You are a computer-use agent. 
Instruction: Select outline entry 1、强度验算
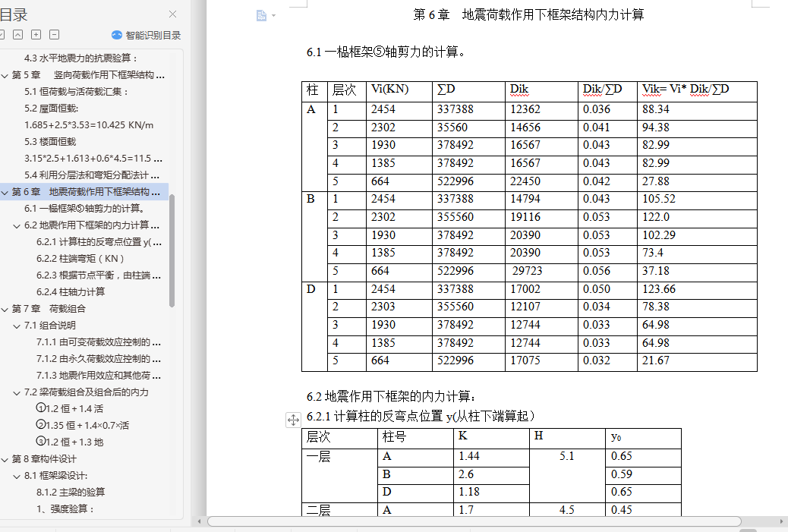(65, 509)
